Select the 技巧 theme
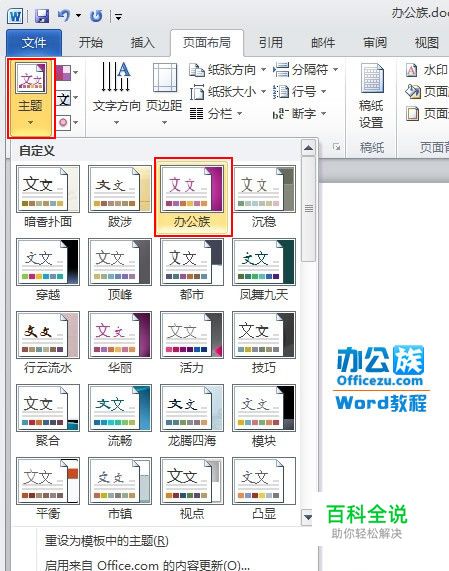Image resolution: width=449 pixels, height=571 pixels. (264, 343)
